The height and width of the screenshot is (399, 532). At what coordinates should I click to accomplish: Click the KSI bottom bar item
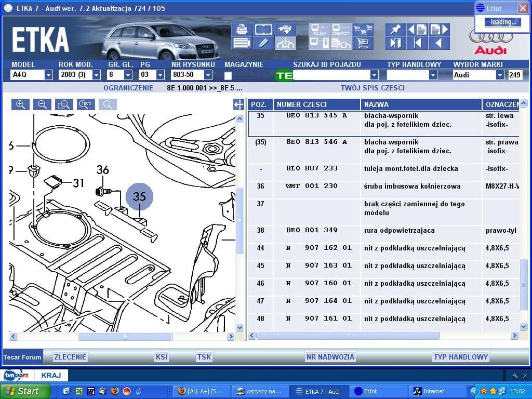click(162, 357)
